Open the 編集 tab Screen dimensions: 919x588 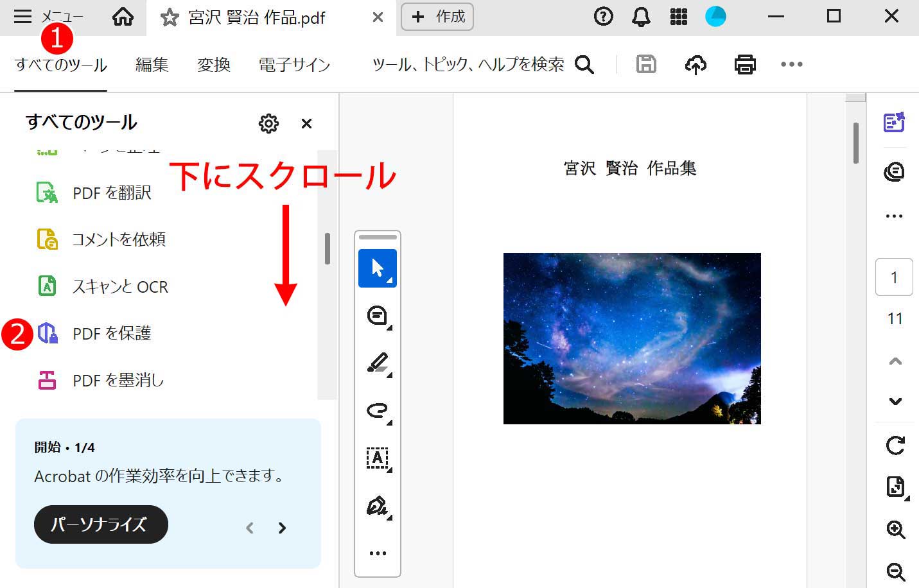coord(152,65)
